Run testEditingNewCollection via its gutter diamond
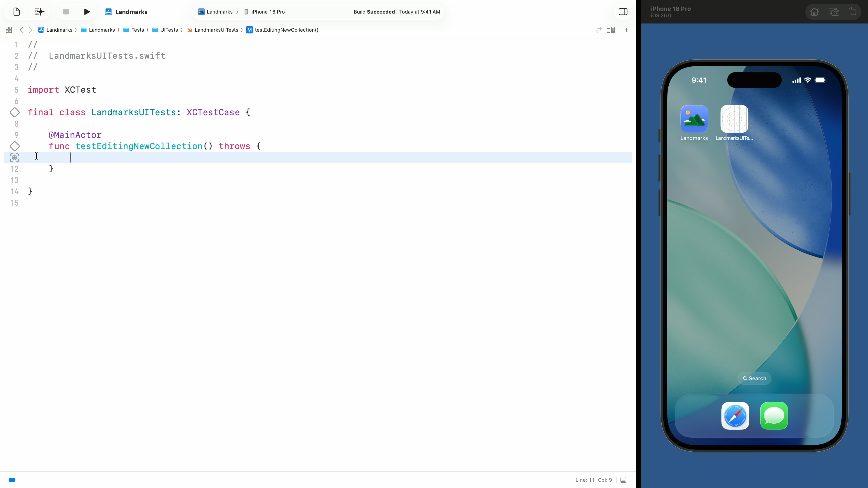 coord(14,146)
